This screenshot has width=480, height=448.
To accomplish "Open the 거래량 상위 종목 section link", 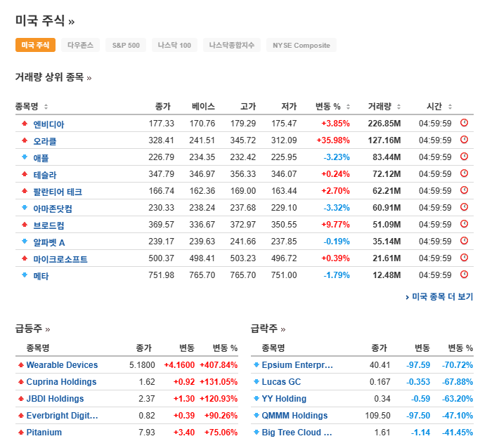I will [x=53, y=77].
